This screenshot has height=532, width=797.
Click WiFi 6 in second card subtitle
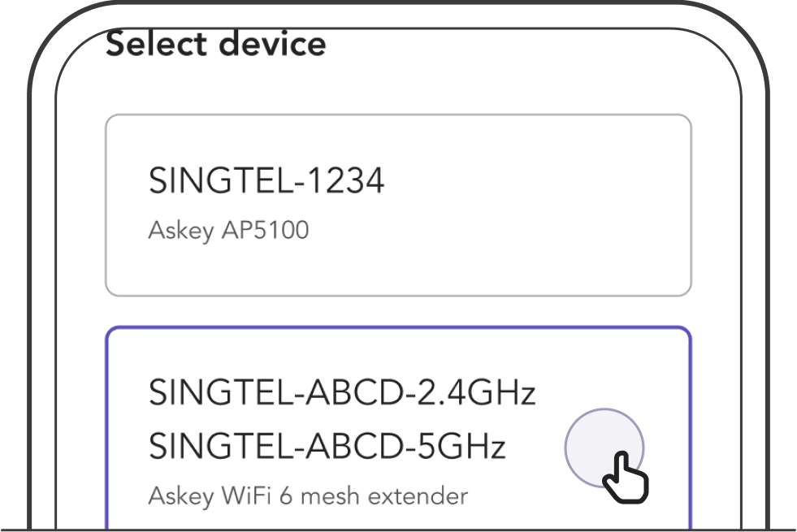tap(258, 496)
